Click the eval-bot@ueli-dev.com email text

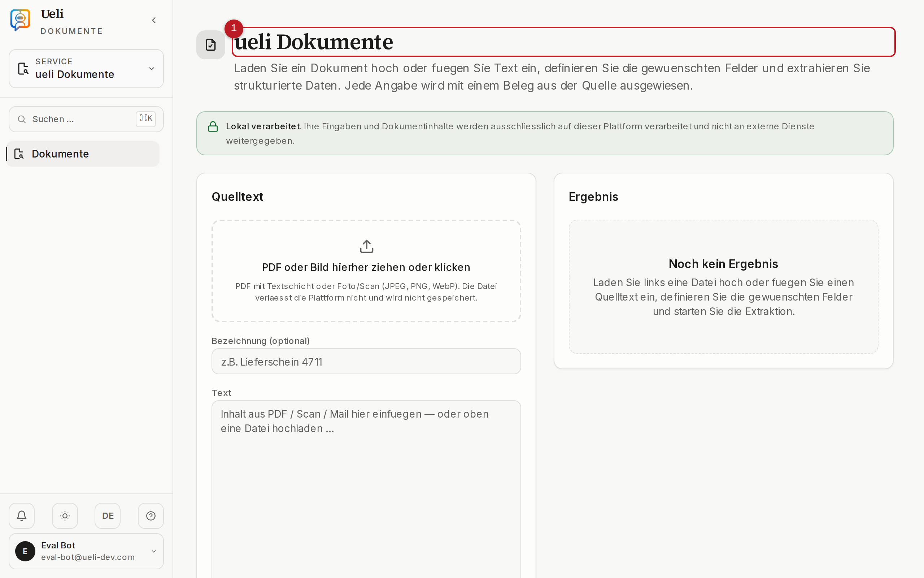[x=88, y=557]
